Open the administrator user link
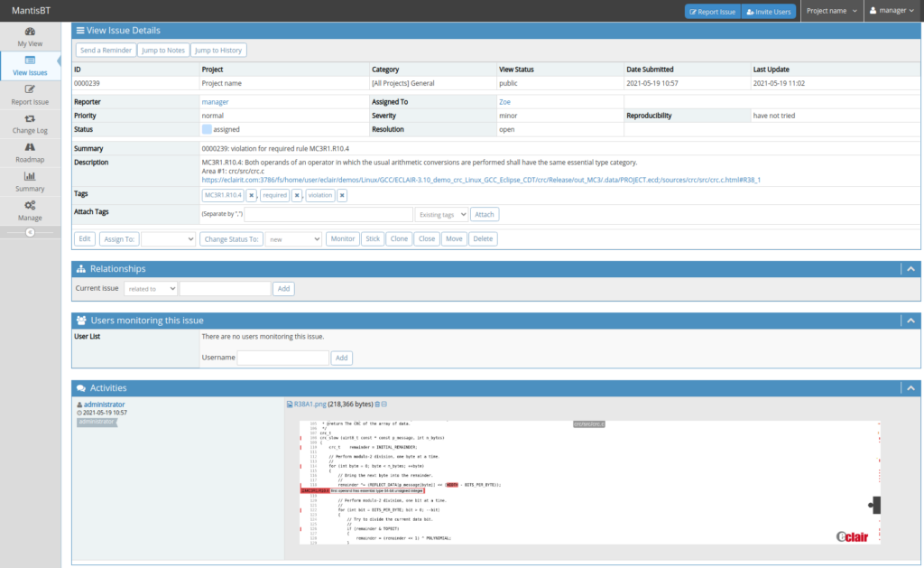This screenshot has width=924, height=568. point(105,405)
